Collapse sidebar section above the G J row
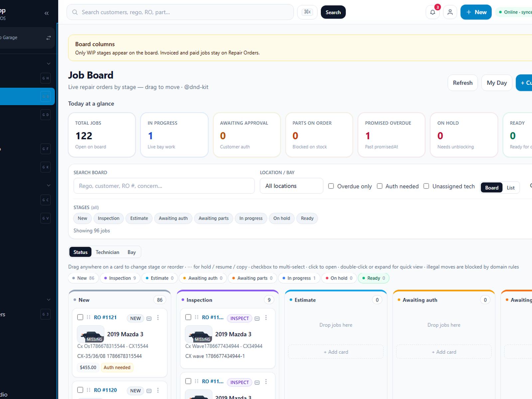Screen dimensions: 532x399 [x=49, y=300]
